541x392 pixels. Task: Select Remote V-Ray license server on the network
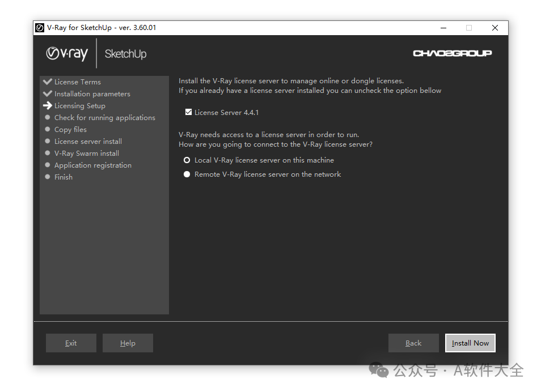187,174
